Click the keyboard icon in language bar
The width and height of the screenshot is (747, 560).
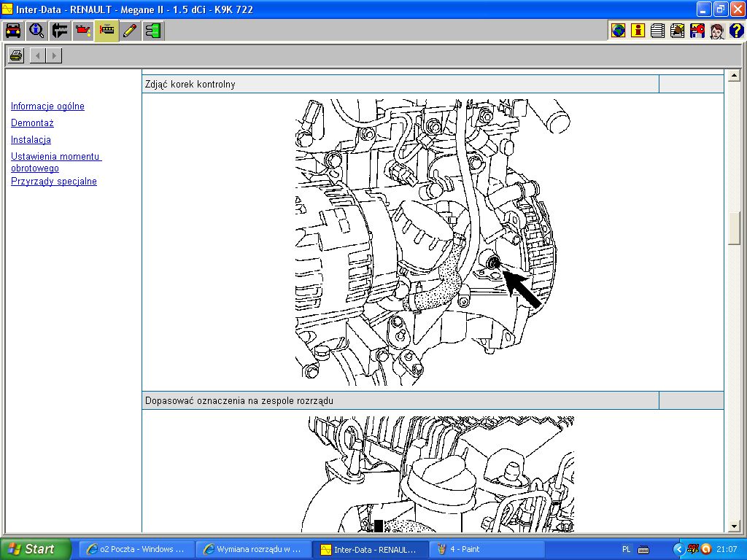tap(643, 549)
